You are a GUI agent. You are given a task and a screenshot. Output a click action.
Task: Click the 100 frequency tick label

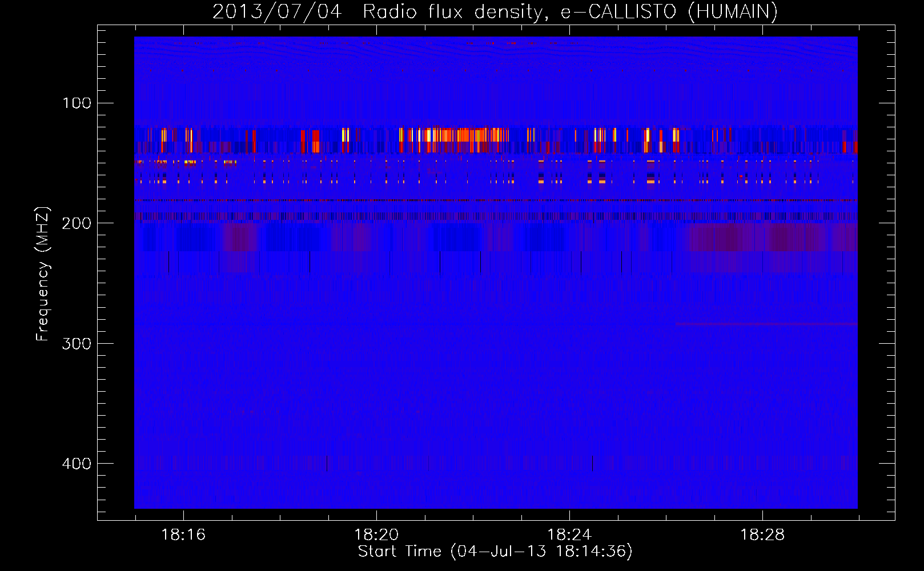[77, 103]
